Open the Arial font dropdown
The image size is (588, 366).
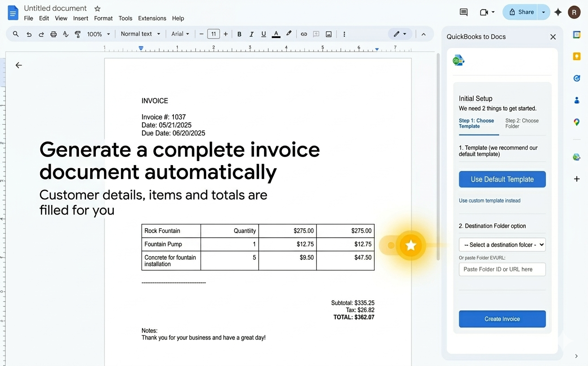(x=179, y=34)
